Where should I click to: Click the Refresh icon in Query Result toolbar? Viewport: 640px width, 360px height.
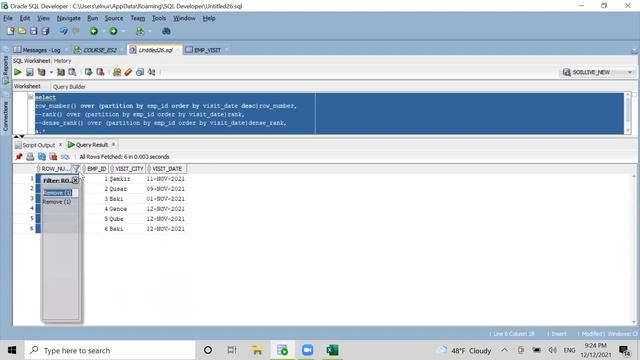(x=42, y=157)
